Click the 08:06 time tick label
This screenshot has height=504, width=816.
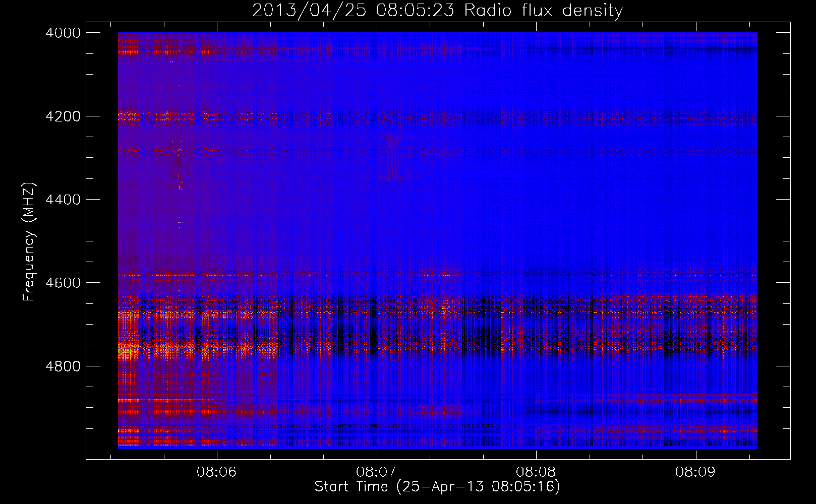pyautogui.click(x=216, y=472)
